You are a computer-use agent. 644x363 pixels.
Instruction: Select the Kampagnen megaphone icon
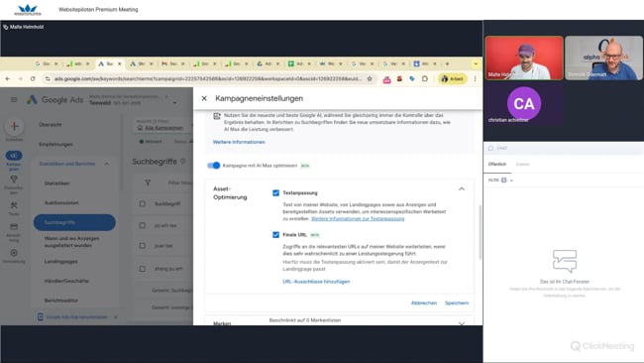pyautogui.click(x=14, y=156)
